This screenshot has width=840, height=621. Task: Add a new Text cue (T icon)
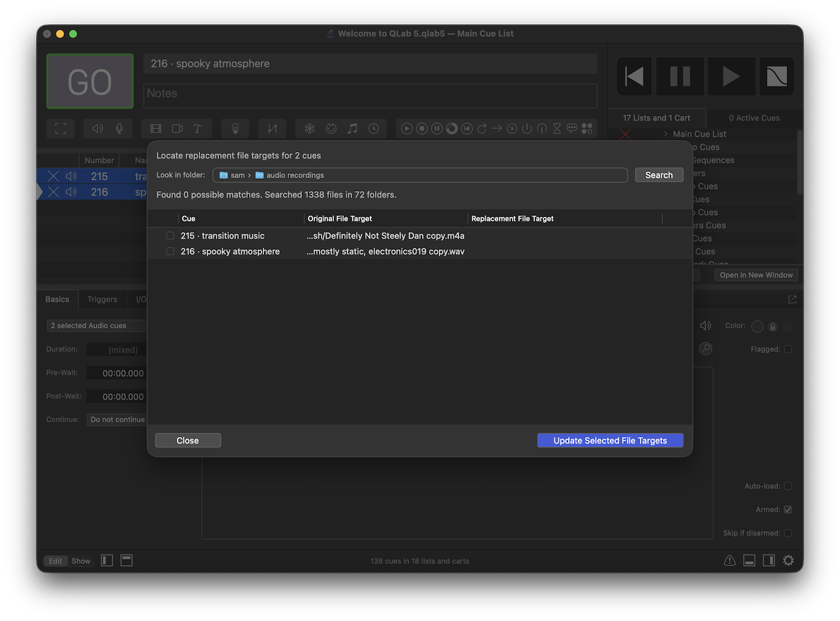tap(198, 129)
